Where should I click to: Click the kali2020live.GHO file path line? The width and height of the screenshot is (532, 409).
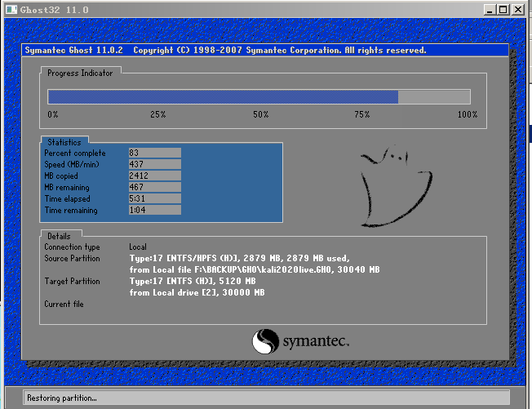(255, 269)
